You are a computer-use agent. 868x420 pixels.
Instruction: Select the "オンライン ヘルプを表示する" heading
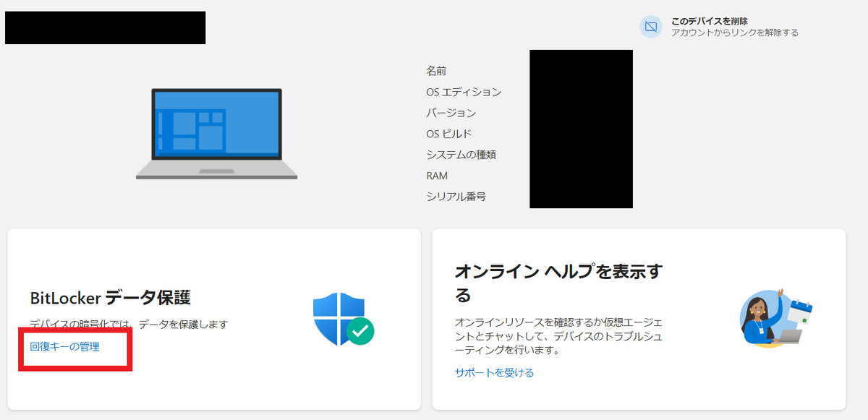(x=558, y=283)
